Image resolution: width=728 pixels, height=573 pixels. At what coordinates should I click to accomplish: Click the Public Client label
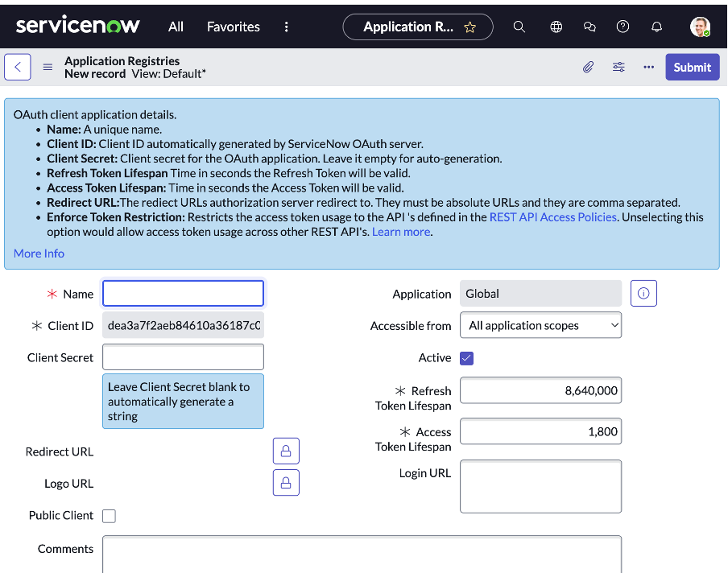point(61,516)
